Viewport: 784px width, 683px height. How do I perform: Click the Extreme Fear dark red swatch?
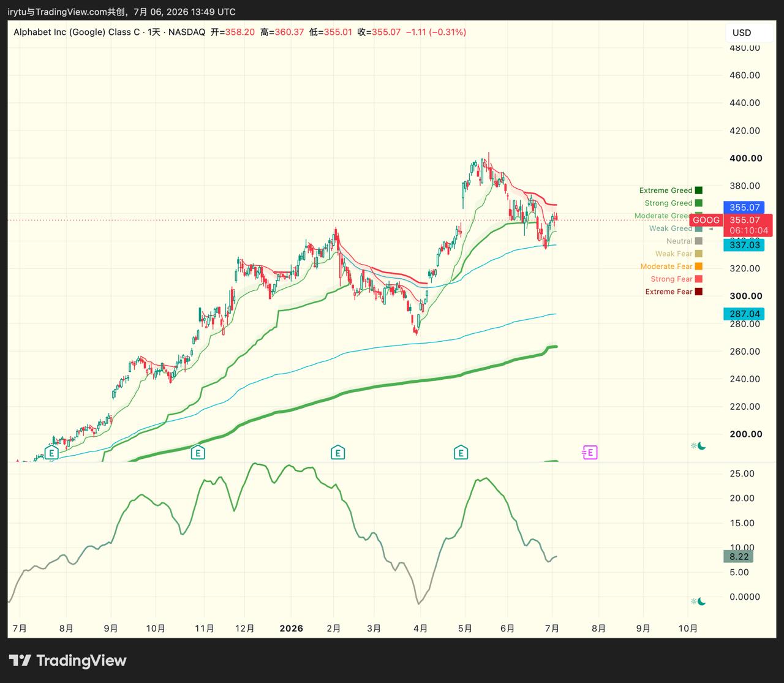coord(699,292)
